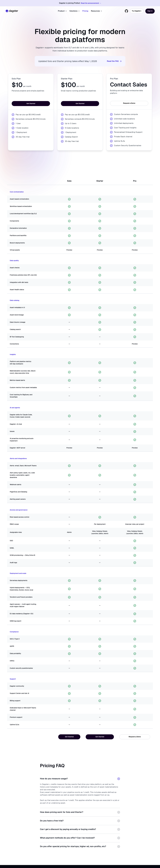This screenshot has height=868, width=160.
Task: Click Pro checkmark for Premium support row
Action: pos(135,717)
